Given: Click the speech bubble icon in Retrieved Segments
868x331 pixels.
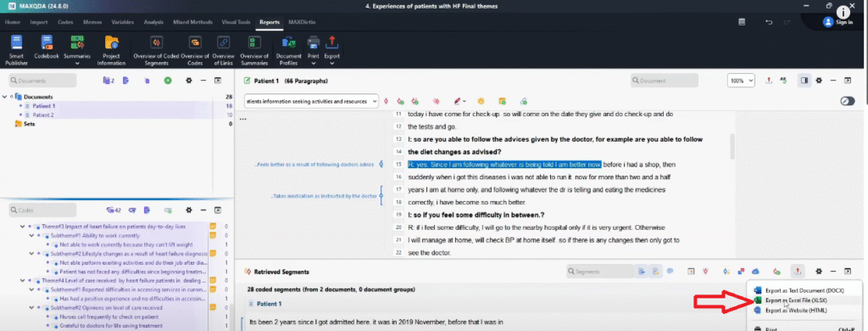Looking at the screenshot, I should [670, 271].
